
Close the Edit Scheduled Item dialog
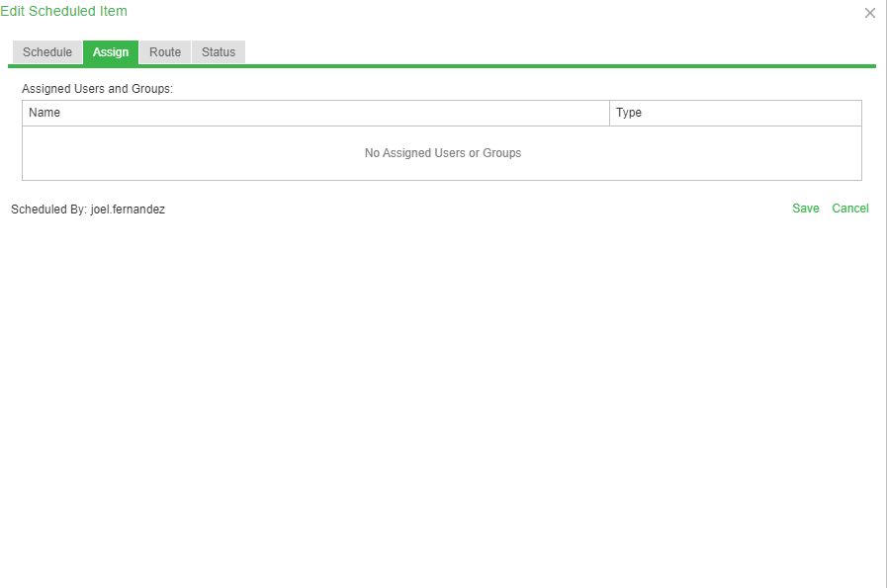click(870, 13)
